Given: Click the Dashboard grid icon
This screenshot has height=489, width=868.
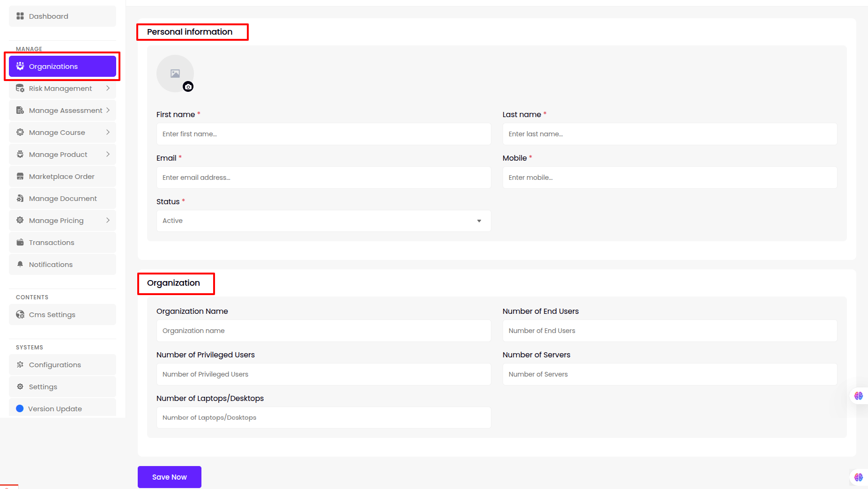Looking at the screenshot, I should [x=20, y=16].
